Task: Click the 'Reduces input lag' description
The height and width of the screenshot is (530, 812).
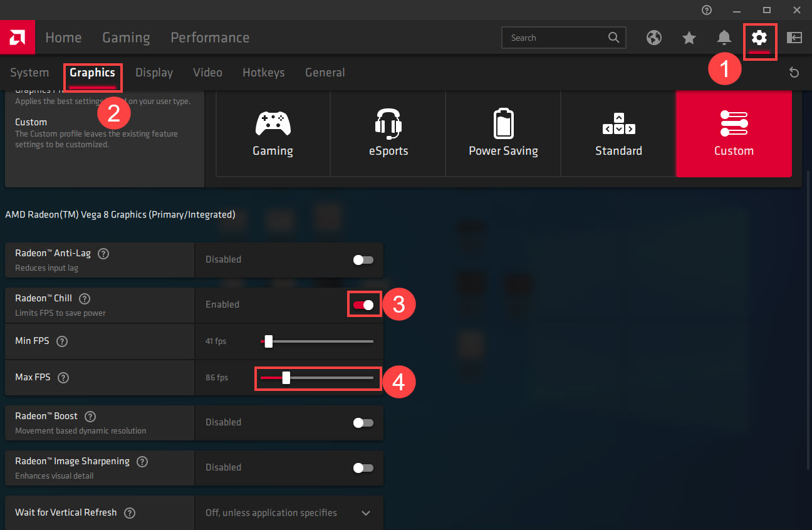Action: tap(46, 268)
